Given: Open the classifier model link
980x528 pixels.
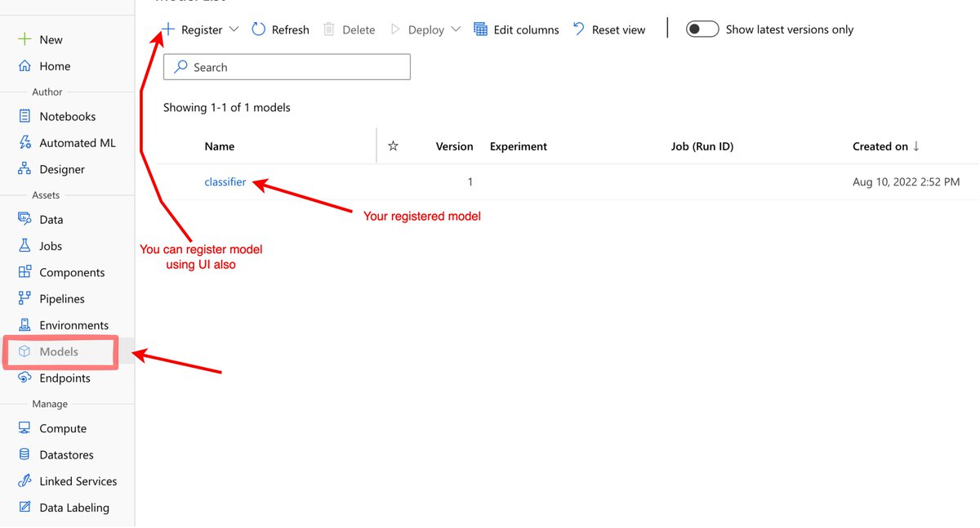Looking at the screenshot, I should click(225, 181).
